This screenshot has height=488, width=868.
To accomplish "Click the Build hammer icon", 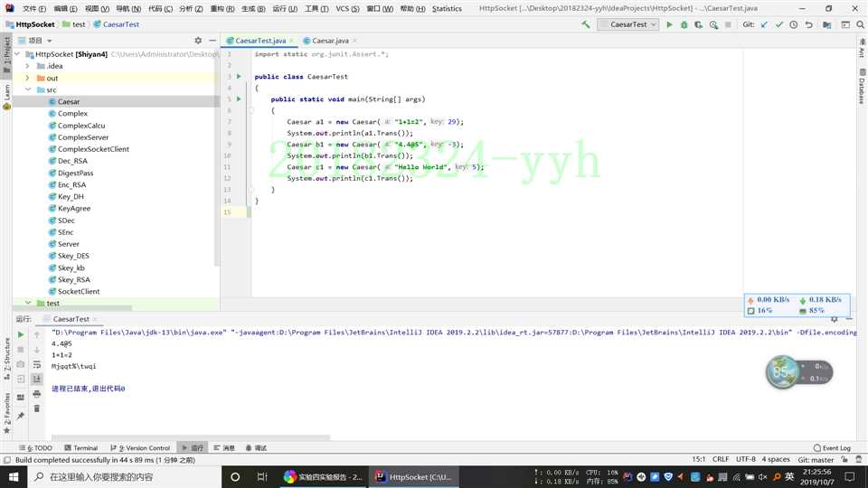I will (x=586, y=24).
